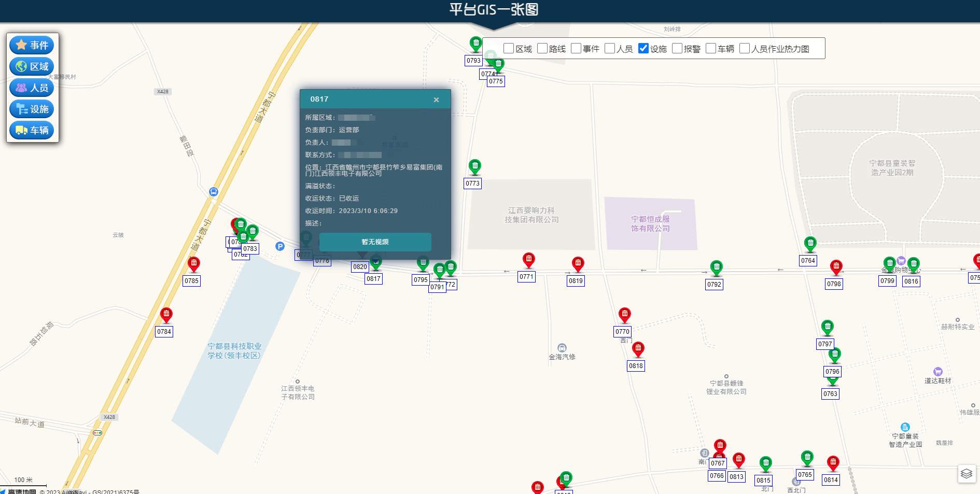
Task: Select green trash bin marker 0773
Action: pos(475,166)
